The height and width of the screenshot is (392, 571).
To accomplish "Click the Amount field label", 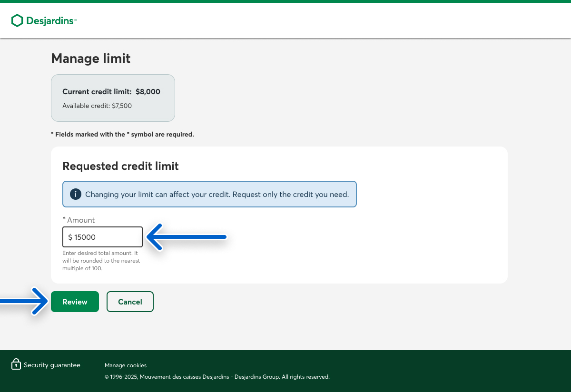I will click(80, 220).
